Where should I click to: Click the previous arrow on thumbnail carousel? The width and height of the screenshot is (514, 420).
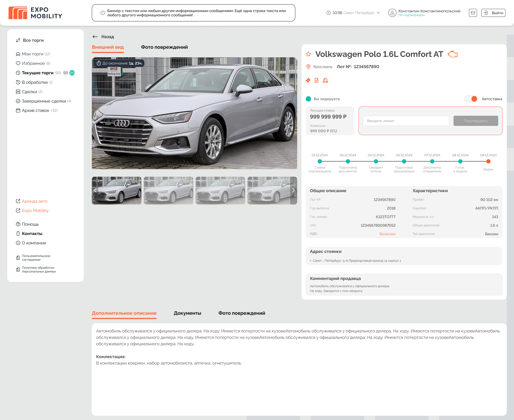(95, 190)
